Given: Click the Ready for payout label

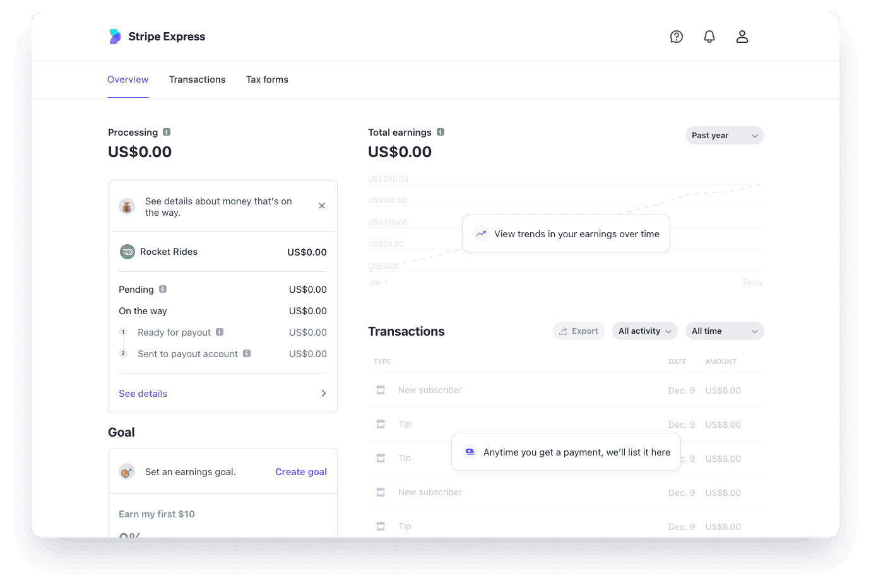Looking at the screenshot, I should click(x=174, y=332).
